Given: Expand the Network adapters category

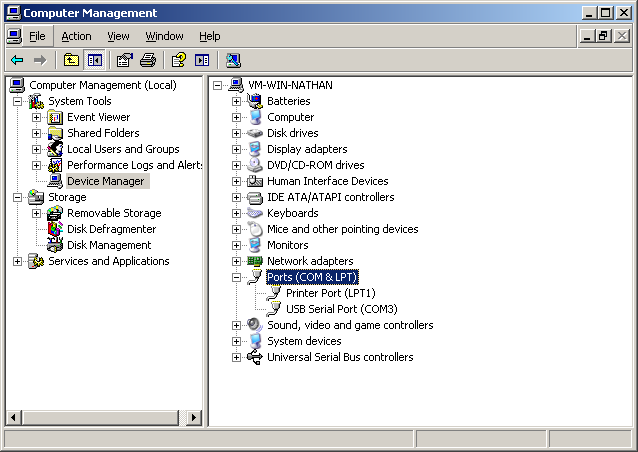Looking at the screenshot, I should coord(236,261).
